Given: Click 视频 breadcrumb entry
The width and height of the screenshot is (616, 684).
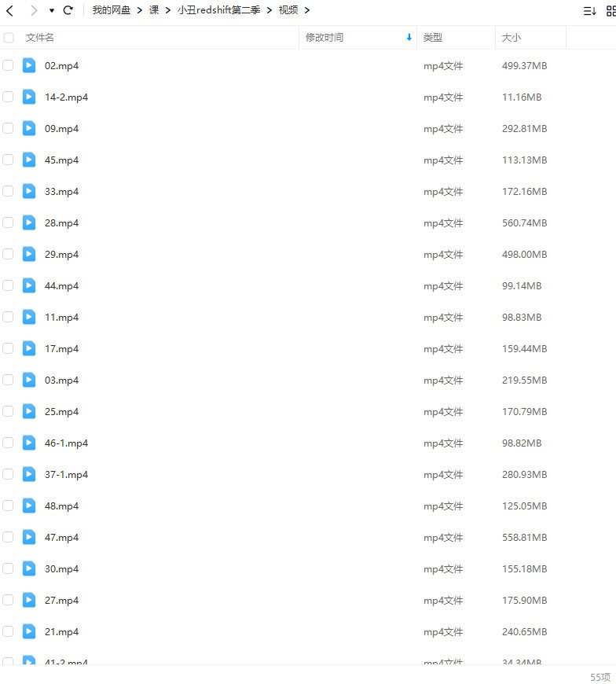Looking at the screenshot, I should tap(288, 10).
